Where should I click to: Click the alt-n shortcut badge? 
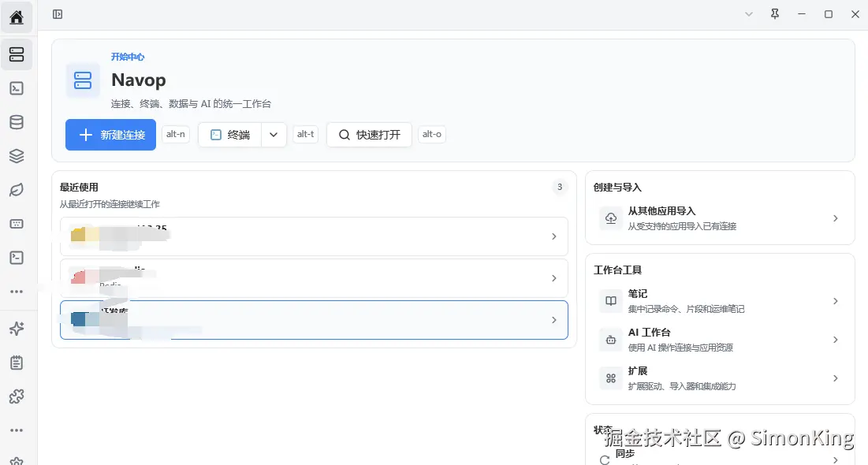(176, 134)
